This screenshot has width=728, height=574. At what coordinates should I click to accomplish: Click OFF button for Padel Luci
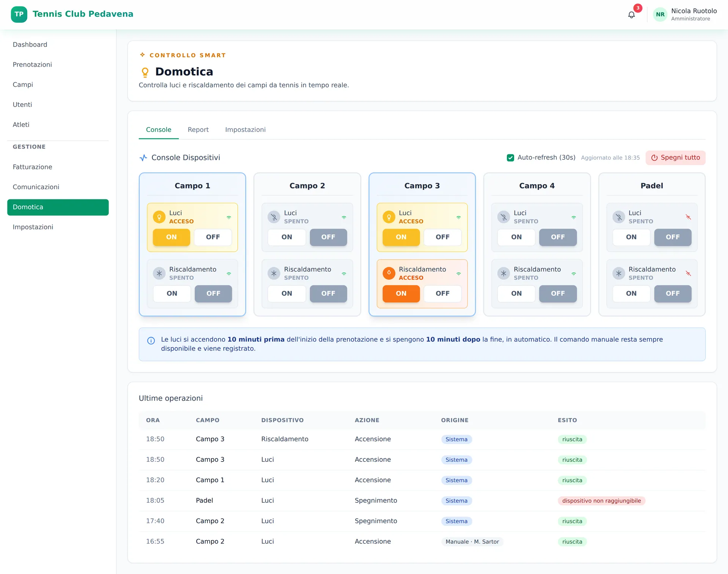click(673, 237)
